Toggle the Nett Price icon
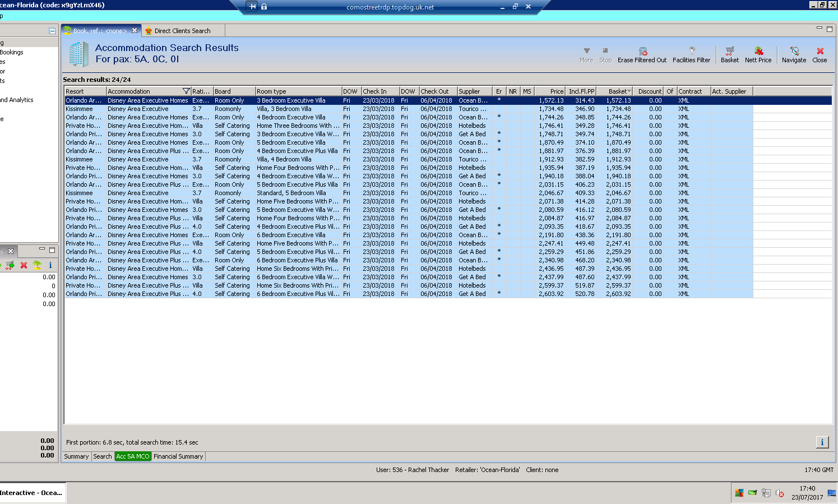 click(758, 51)
